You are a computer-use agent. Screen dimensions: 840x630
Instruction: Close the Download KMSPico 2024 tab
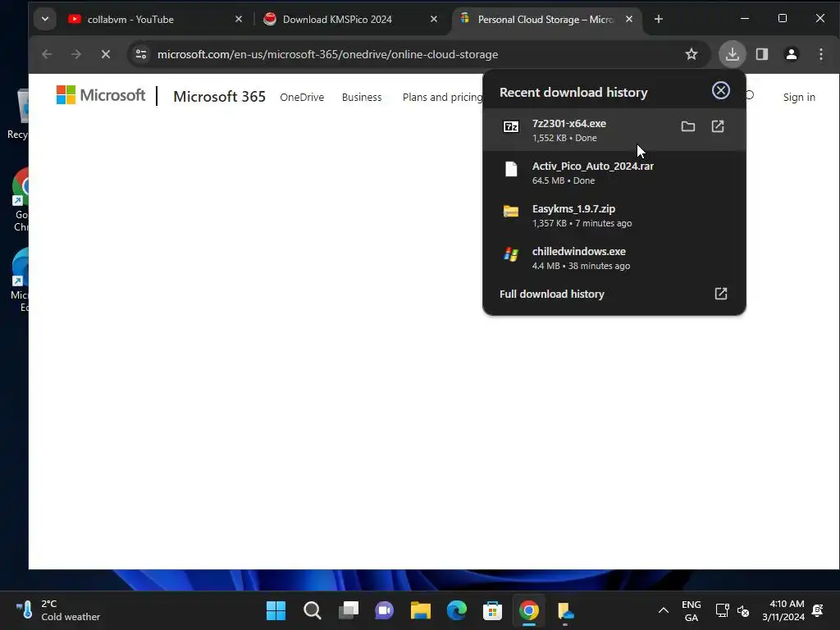pyautogui.click(x=434, y=20)
